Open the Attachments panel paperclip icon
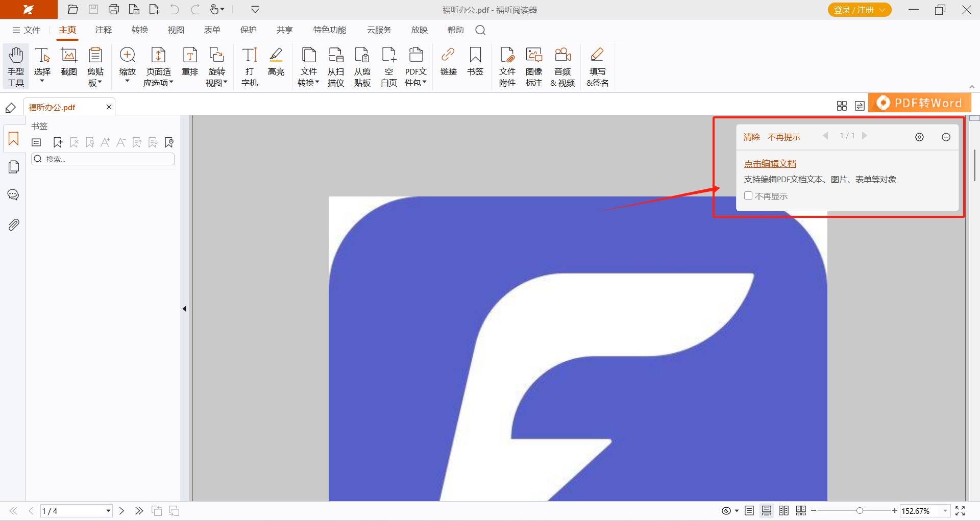Screen dimensions: 980x521 coord(14,225)
